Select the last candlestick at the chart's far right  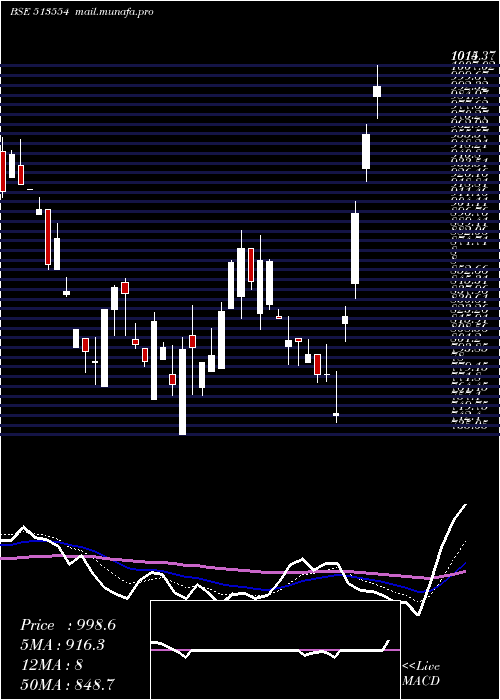coord(377,92)
